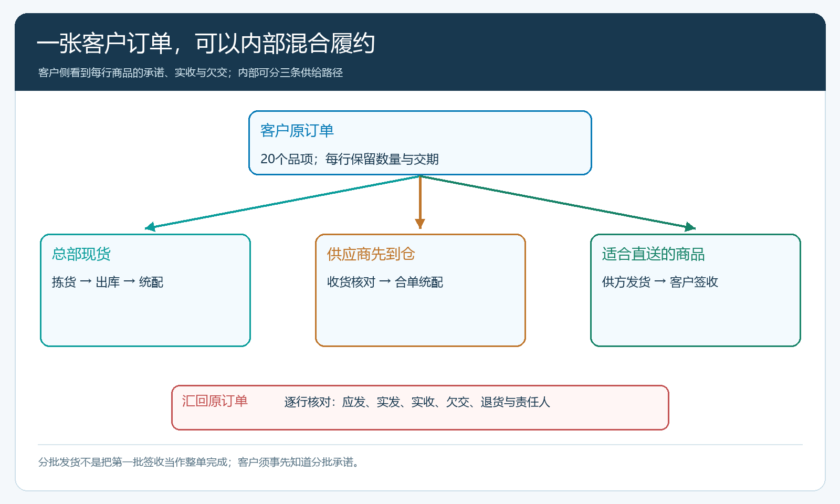840x504 pixels.
Task: Click the 供应商先到仓 heading
Action: tap(371, 254)
